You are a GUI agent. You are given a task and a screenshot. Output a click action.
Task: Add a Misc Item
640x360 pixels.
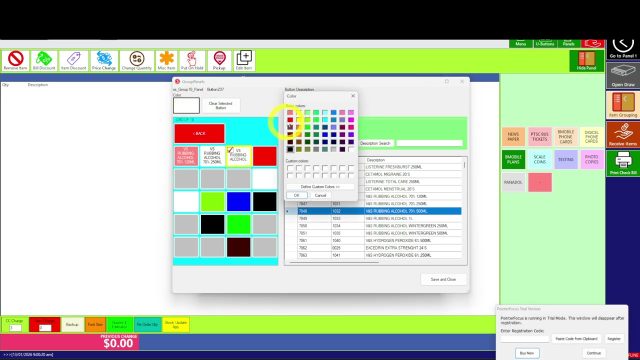167,60
